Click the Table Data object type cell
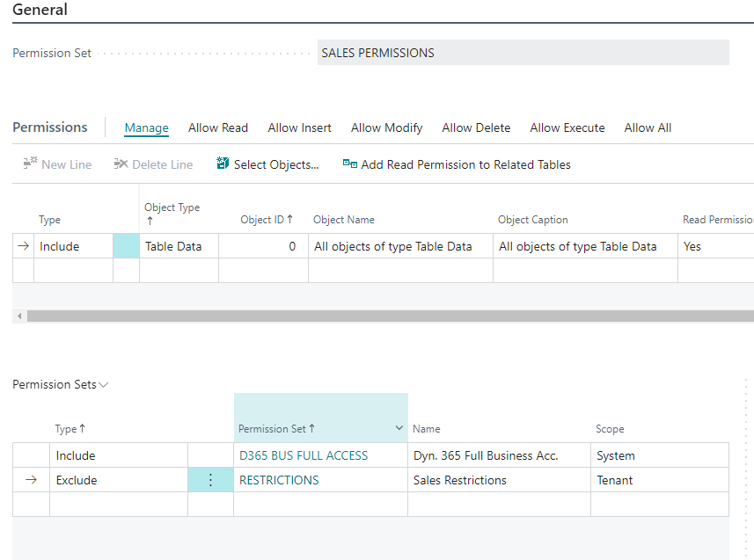Screen dimensions: 754x560 178,246
